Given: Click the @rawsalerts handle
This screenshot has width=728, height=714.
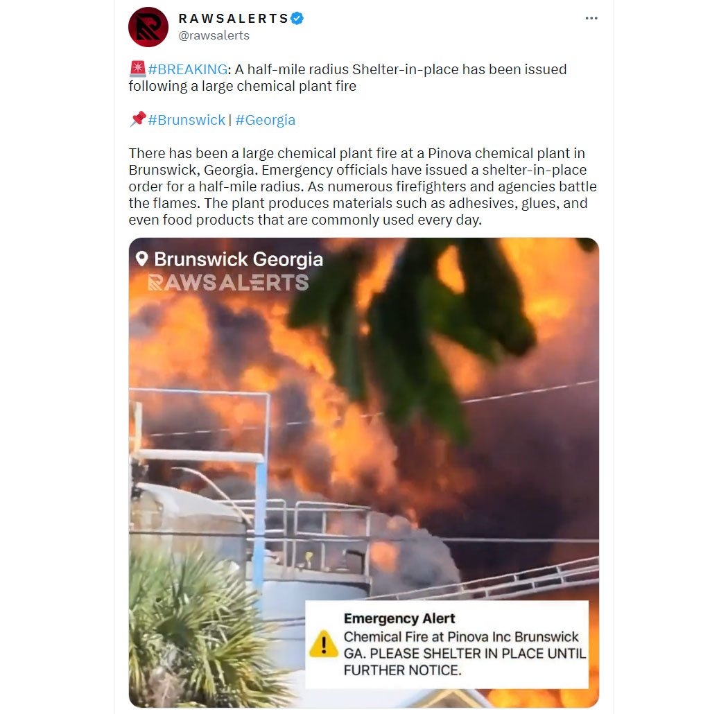Looking at the screenshot, I should click(214, 35).
